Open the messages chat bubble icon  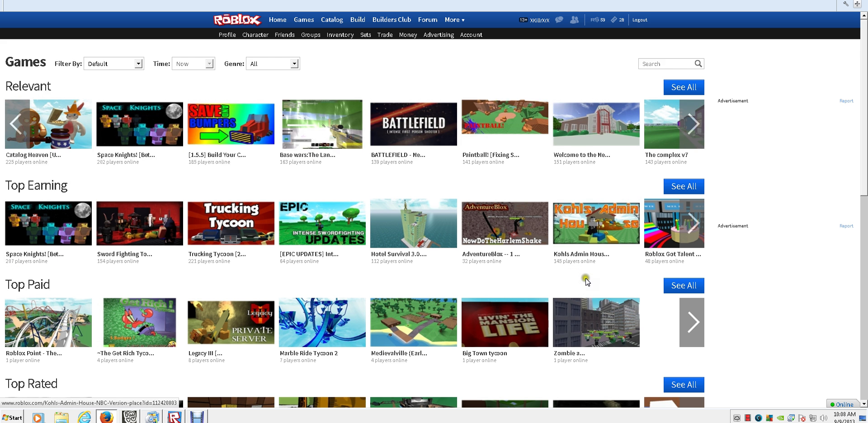[x=559, y=20]
